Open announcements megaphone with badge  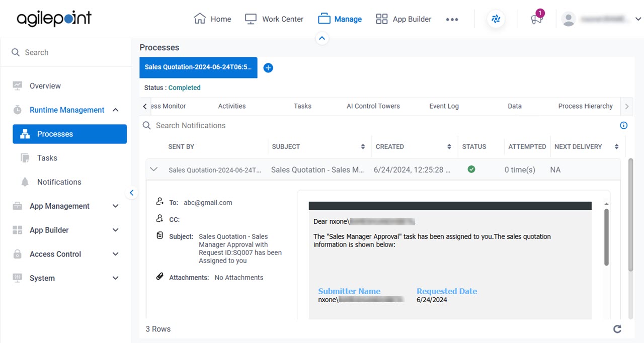point(536,19)
